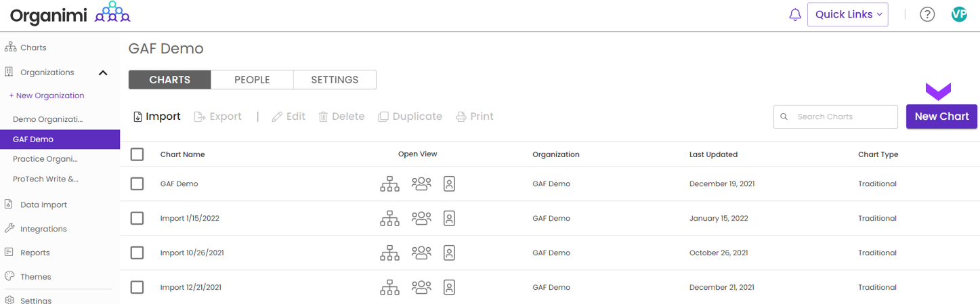Open the VP user avatar menu
The height and width of the screenshot is (304, 980).
coord(959,14)
